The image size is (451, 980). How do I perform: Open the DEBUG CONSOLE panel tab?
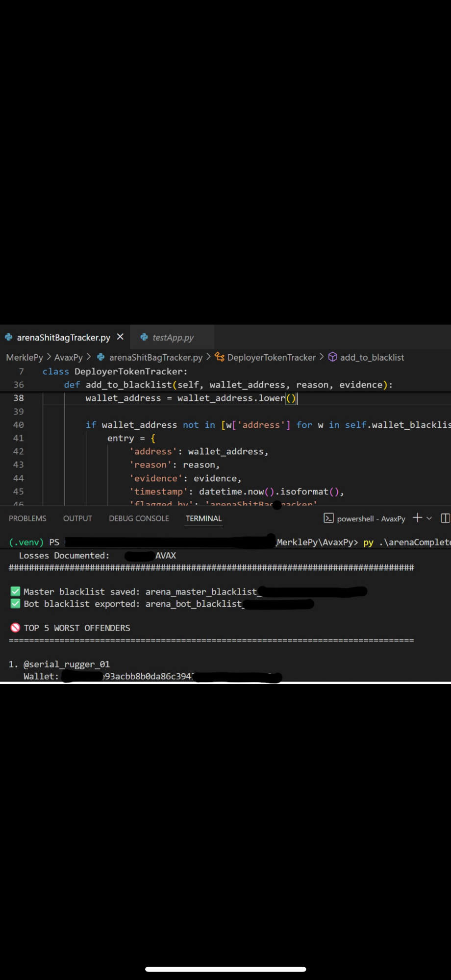pos(139,518)
